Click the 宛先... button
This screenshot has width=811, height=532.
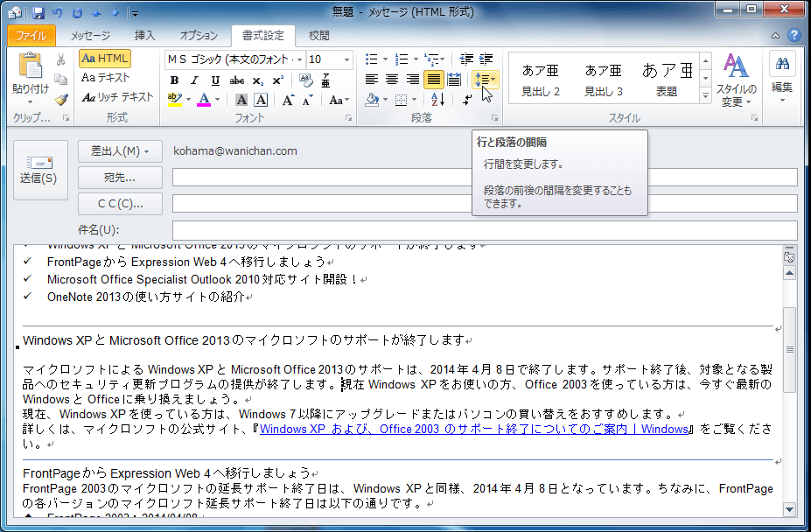pos(120,178)
